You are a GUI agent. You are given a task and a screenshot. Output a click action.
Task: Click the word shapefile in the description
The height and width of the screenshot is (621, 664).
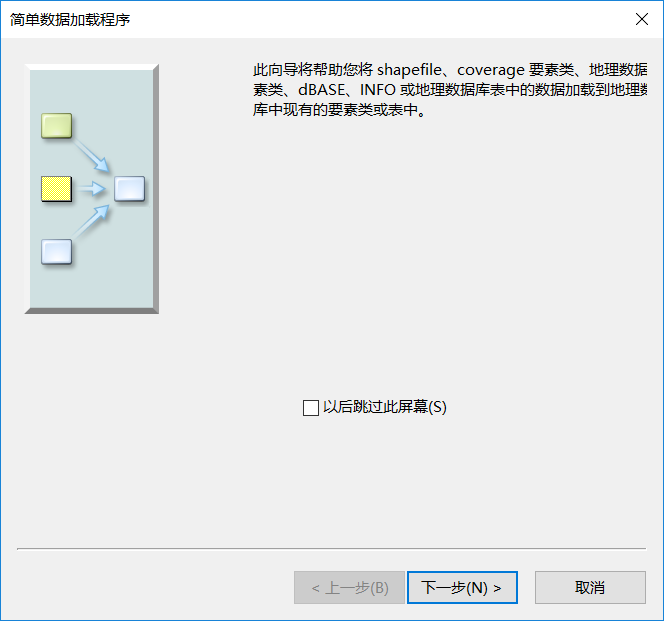coord(409,69)
